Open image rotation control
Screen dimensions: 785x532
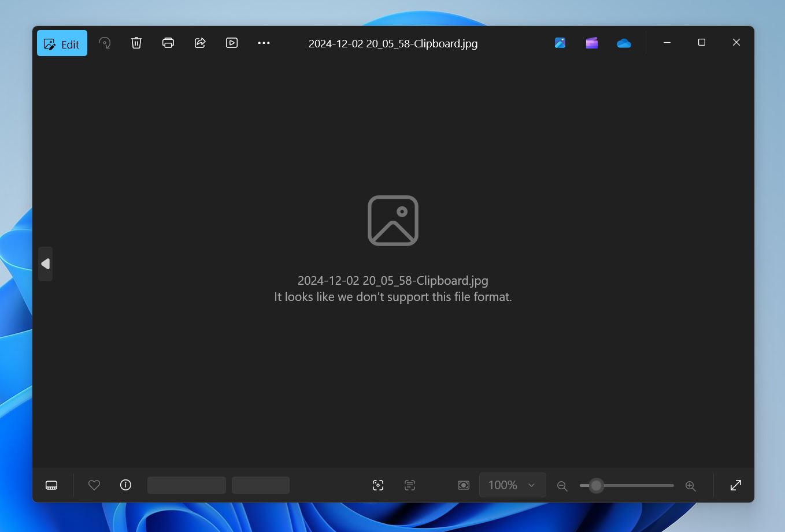[x=105, y=43]
